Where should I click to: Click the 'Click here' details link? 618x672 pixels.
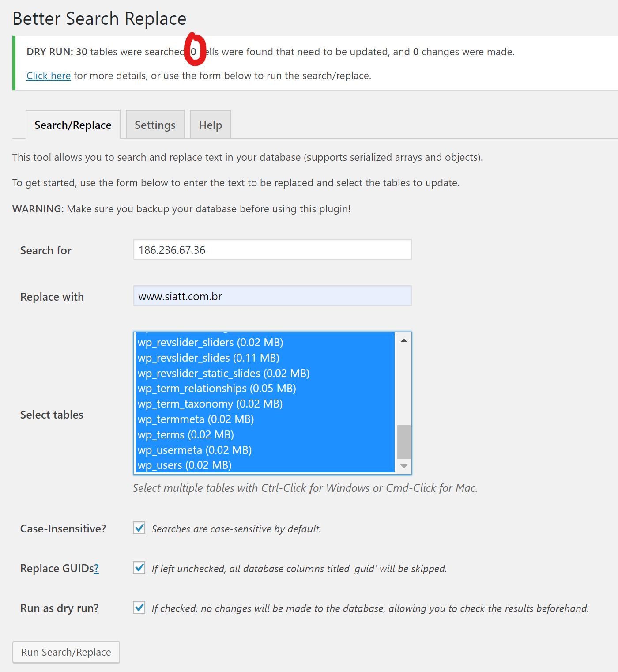[48, 75]
